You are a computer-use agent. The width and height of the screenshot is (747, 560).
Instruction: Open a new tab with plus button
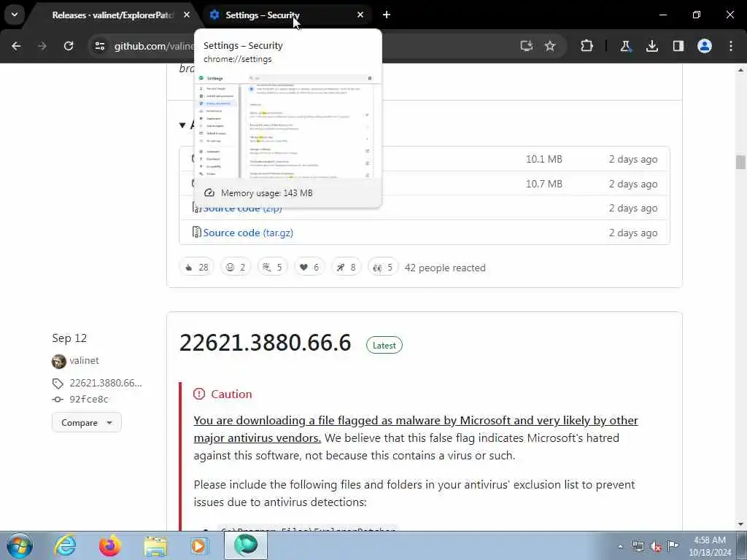(x=387, y=15)
